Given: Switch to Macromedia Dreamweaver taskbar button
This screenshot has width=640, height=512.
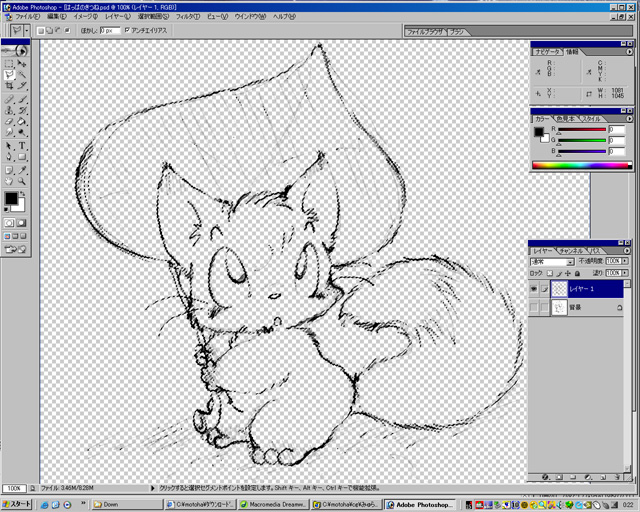Looking at the screenshot, I should point(273,505).
